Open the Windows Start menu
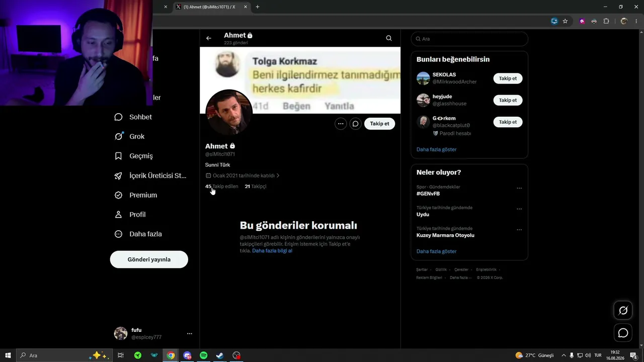644x362 pixels. click(8, 355)
